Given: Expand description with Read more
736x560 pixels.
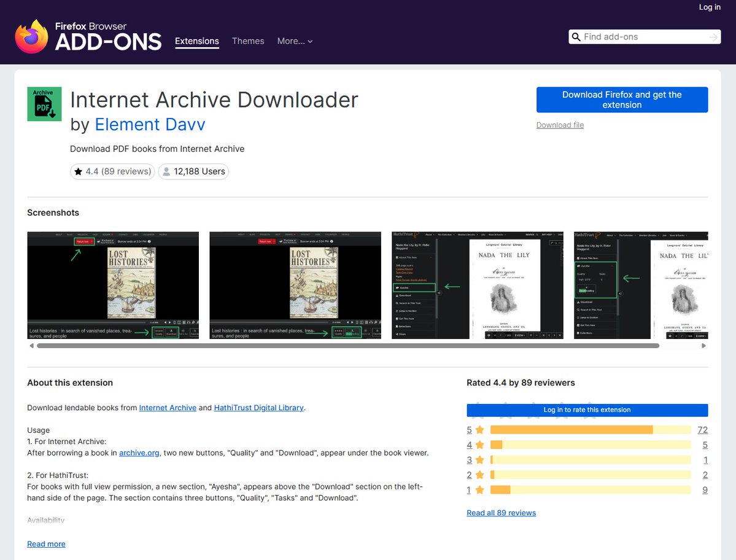Looking at the screenshot, I should click(x=46, y=544).
